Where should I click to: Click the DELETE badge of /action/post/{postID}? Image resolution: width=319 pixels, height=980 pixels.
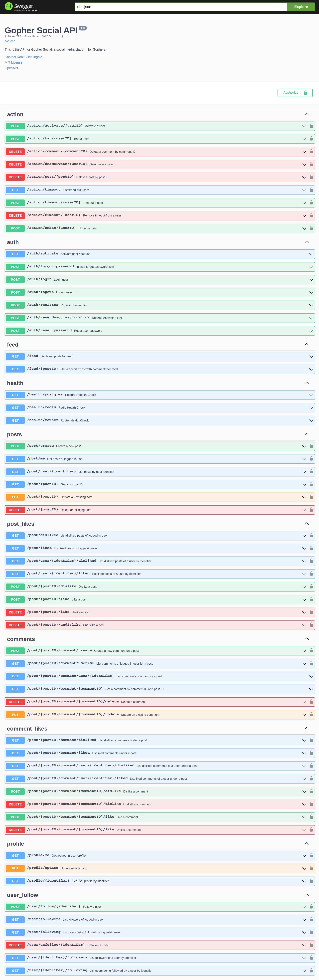(15, 177)
